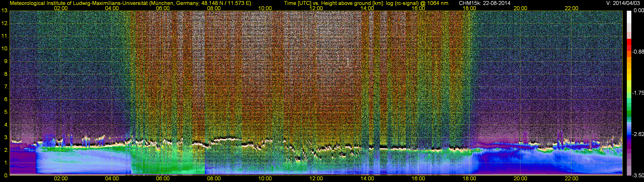Click the "12." height axis label
644x182 pixels.
point(5,23)
